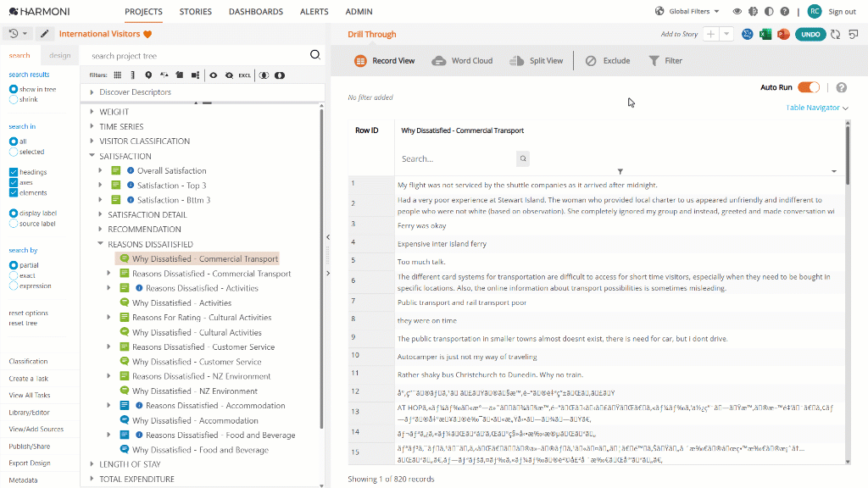Click the overlapping circles filter icon
This screenshot has height=488, width=868.
tap(264, 75)
